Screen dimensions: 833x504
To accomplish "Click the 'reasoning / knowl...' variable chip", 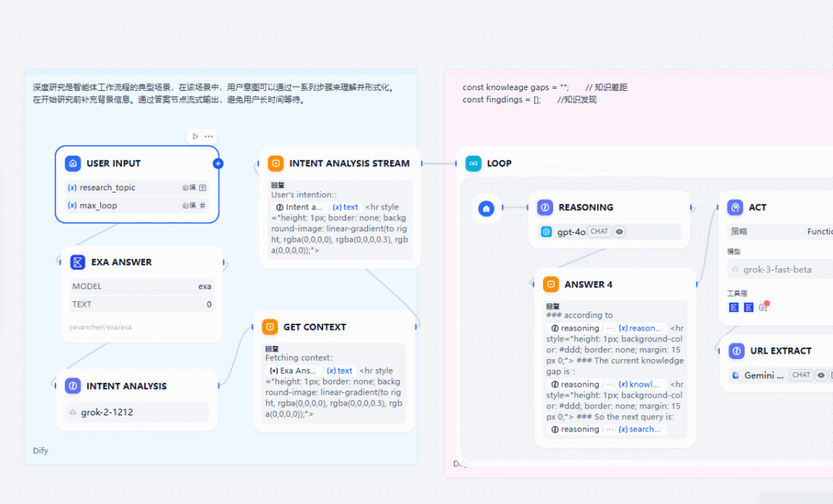I will [x=607, y=385].
